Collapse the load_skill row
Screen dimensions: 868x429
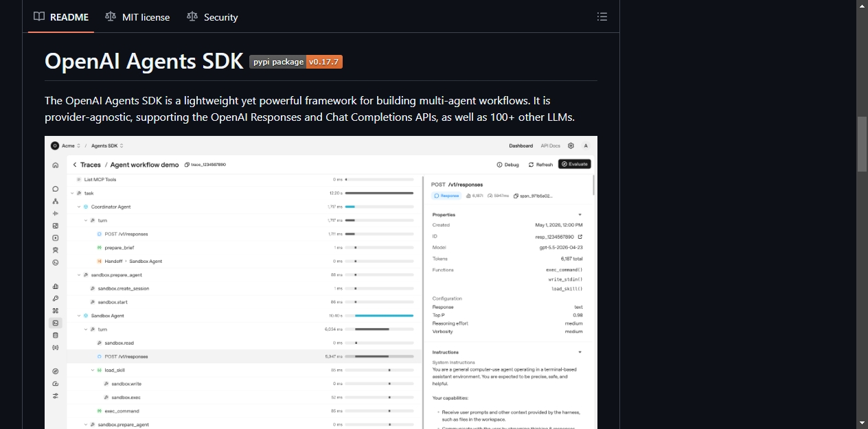click(x=93, y=370)
